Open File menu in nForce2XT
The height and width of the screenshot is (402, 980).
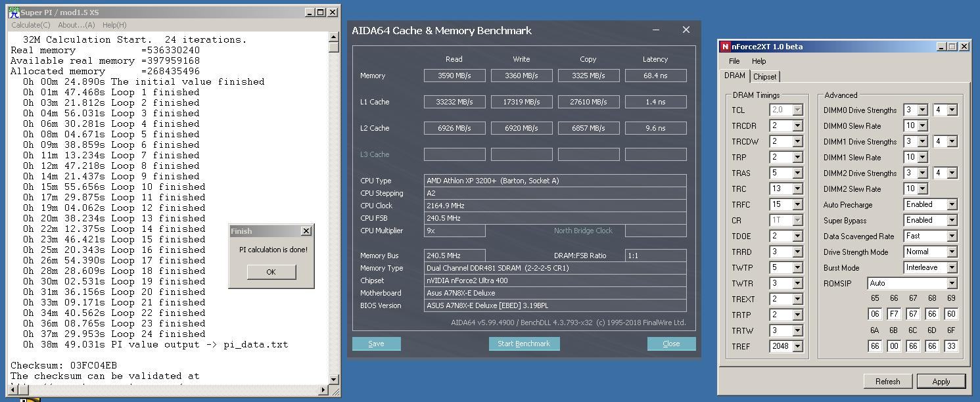[x=734, y=61]
